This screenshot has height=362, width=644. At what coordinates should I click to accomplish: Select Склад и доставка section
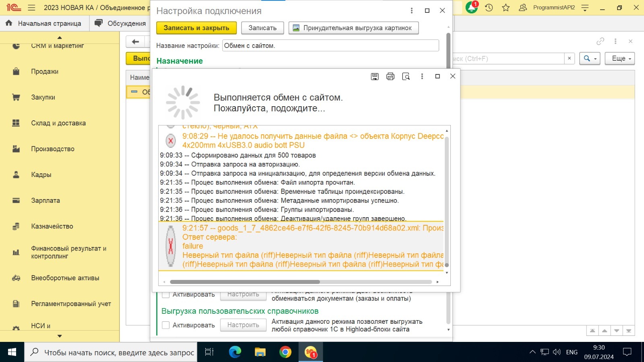pos(58,123)
